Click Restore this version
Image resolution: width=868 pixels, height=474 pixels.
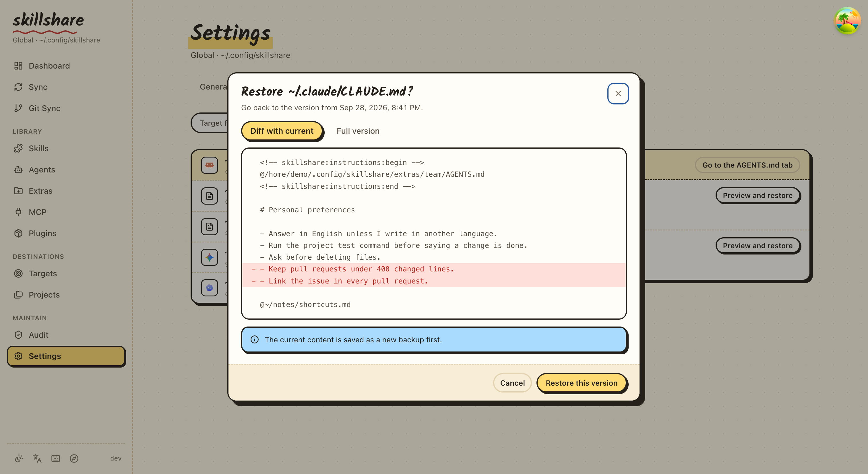coord(581,383)
